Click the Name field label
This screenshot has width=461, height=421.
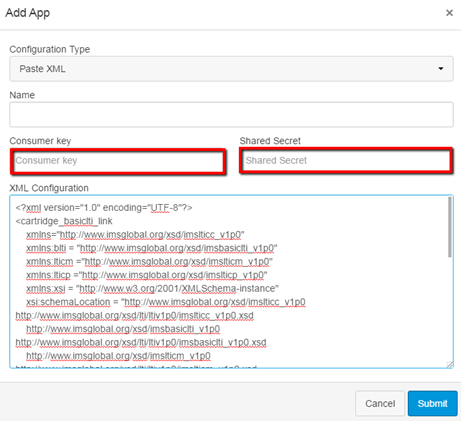(22, 95)
